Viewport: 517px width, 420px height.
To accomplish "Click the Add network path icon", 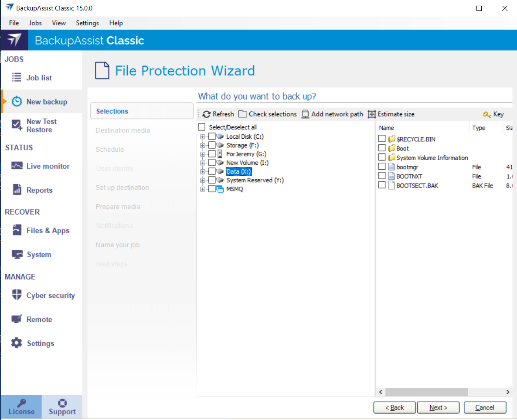I will (306, 114).
